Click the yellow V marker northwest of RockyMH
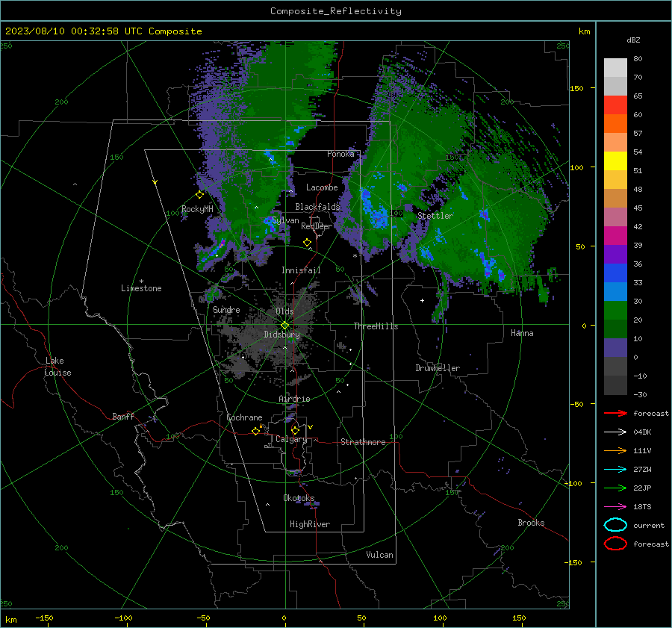This screenshot has height=628, width=672. pyautogui.click(x=155, y=182)
